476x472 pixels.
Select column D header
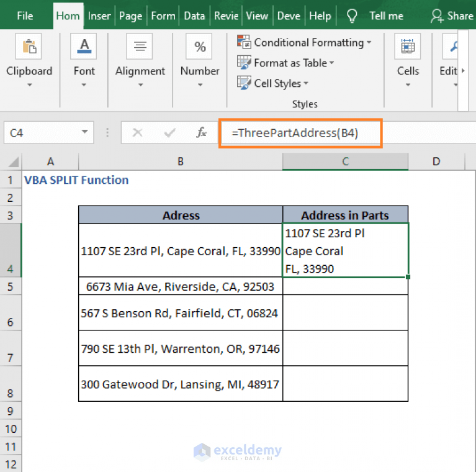436,161
